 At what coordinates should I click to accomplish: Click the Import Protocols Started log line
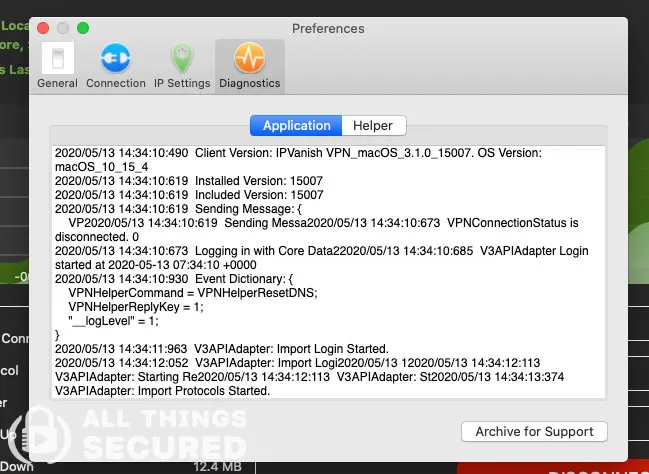(162, 391)
